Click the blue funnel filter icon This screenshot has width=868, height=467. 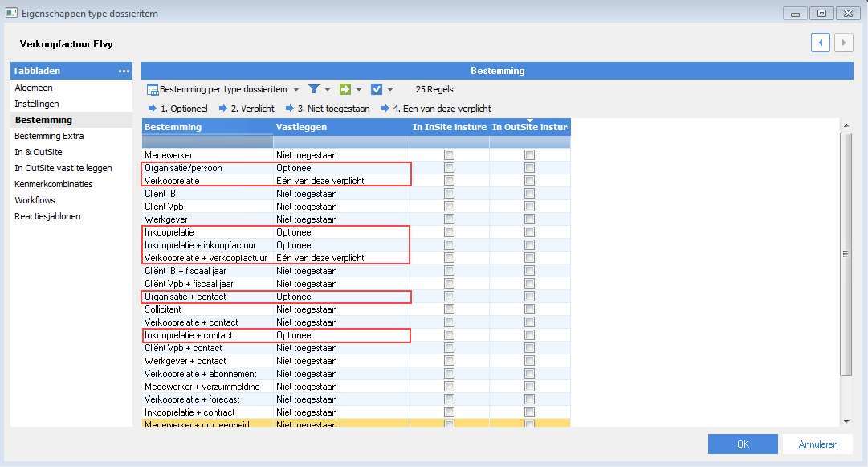point(315,89)
